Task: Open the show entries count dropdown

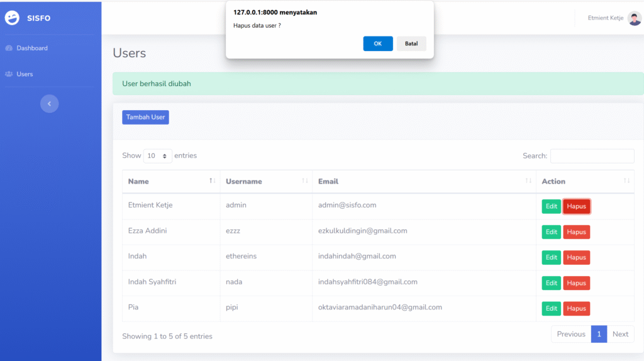Action: [x=157, y=156]
